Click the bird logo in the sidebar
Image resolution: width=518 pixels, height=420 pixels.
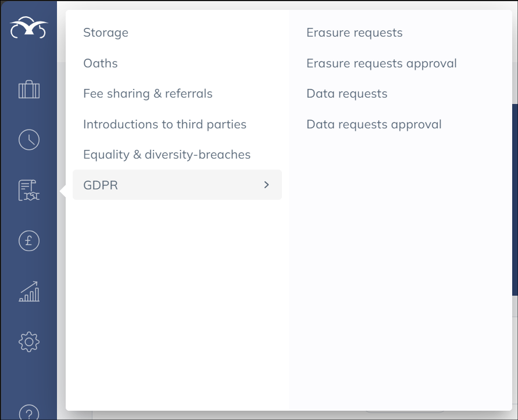point(28,28)
